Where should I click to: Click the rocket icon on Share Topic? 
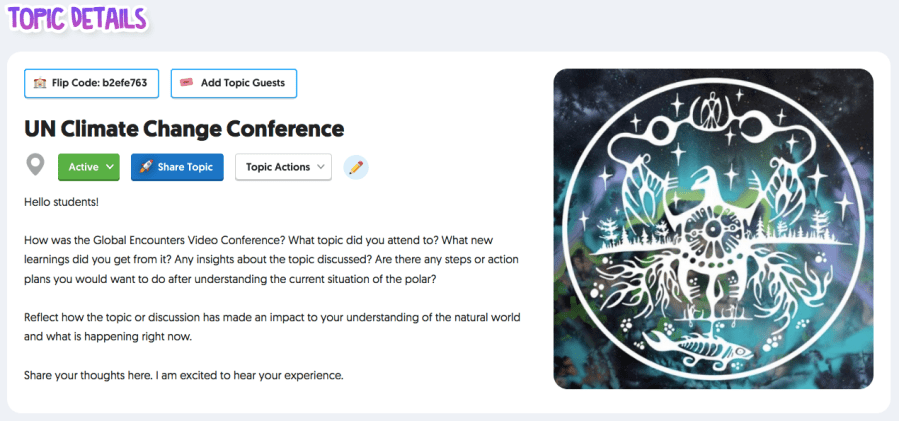point(146,167)
